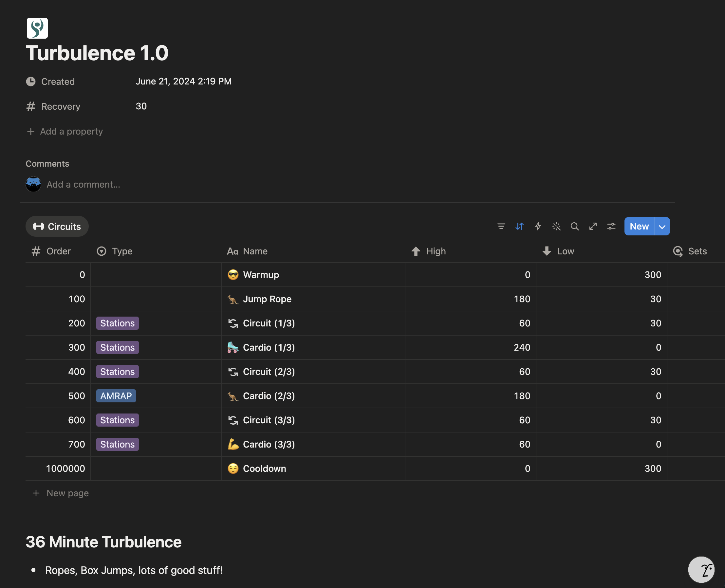The image size is (725, 588).
Task: Open the Name column header menu
Action: pos(254,251)
